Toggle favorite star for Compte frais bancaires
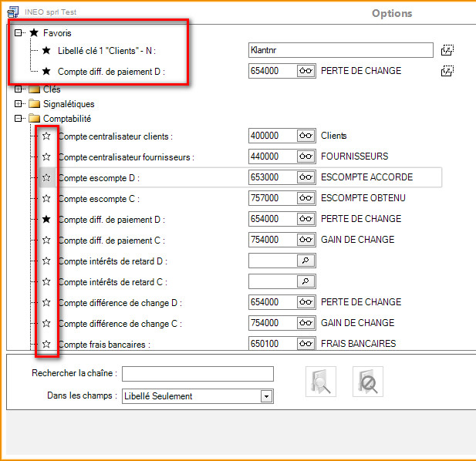The height and width of the screenshot is (461, 476). pyautogui.click(x=46, y=345)
